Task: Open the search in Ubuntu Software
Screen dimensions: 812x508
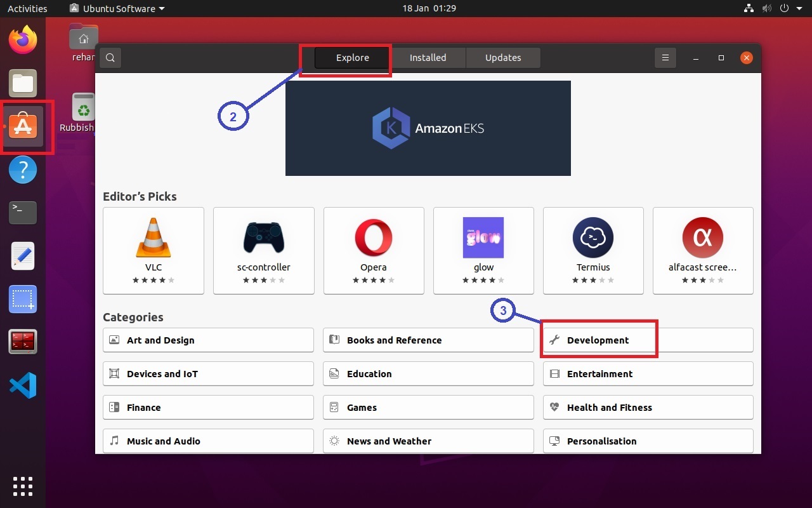Action: tap(110, 58)
